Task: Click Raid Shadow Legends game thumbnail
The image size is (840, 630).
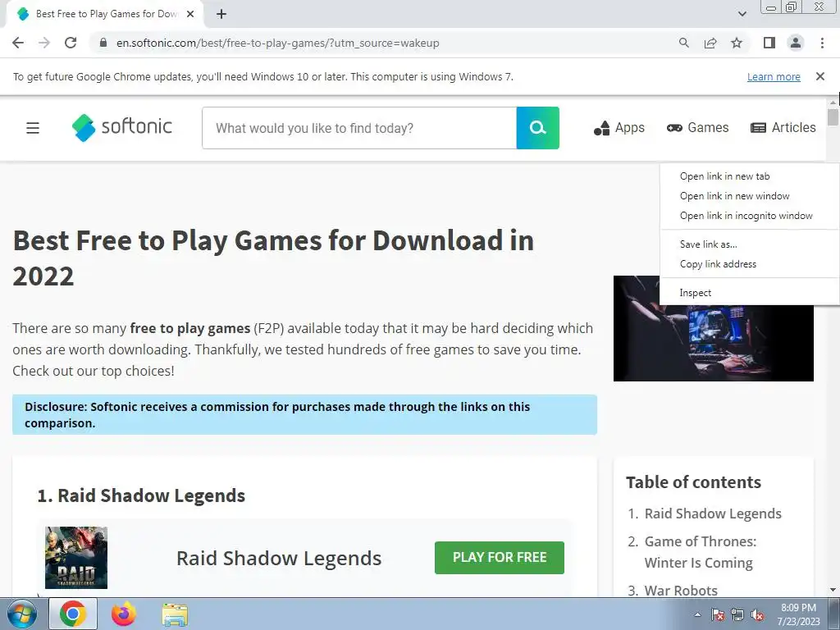Action: [76, 558]
